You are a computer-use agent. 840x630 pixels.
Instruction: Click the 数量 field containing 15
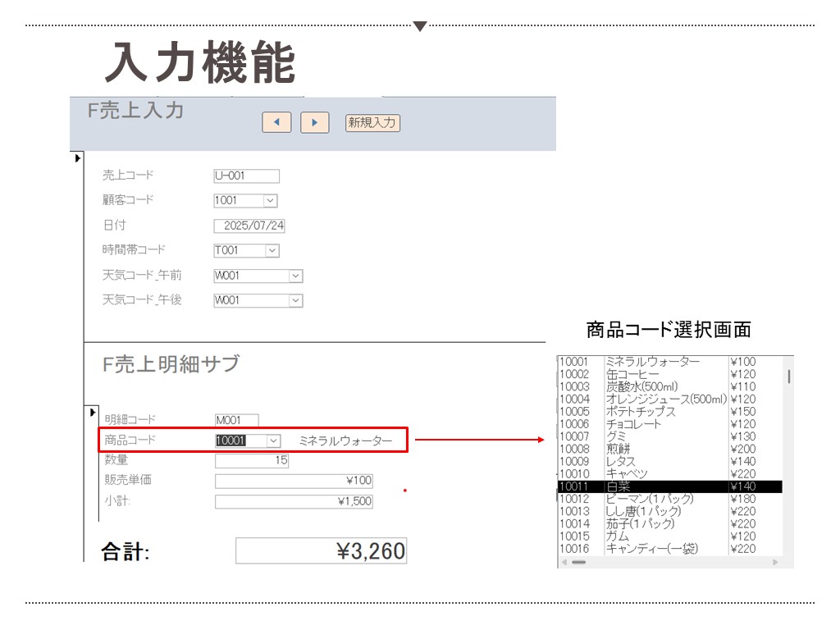point(252,461)
